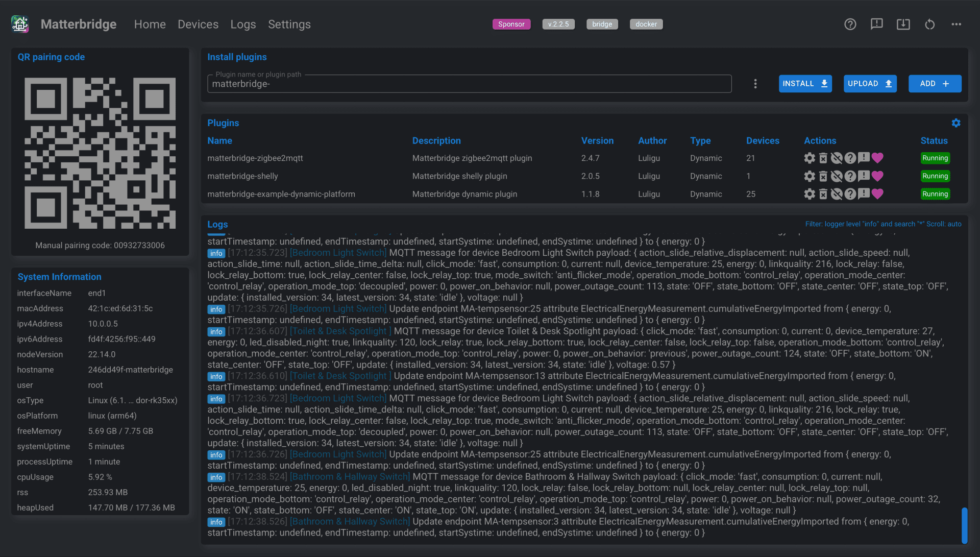Click the cpuUsage value 5.92 %
The image size is (980, 557).
100,477
